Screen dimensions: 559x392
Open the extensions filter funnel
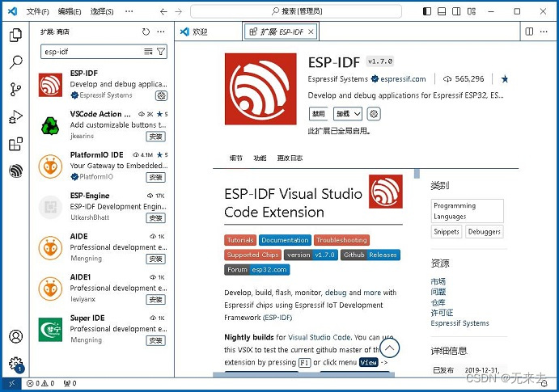point(161,52)
